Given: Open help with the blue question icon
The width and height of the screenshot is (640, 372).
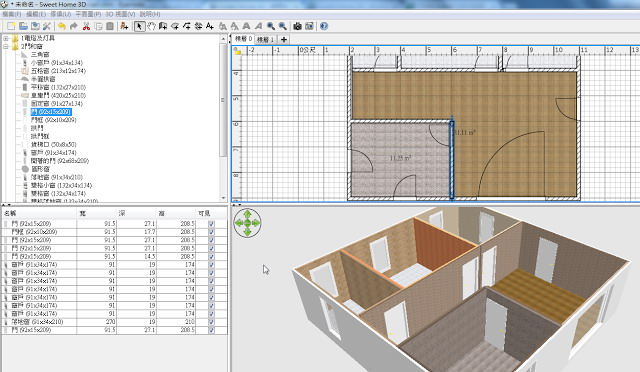Looking at the screenshot, I should point(324,26).
